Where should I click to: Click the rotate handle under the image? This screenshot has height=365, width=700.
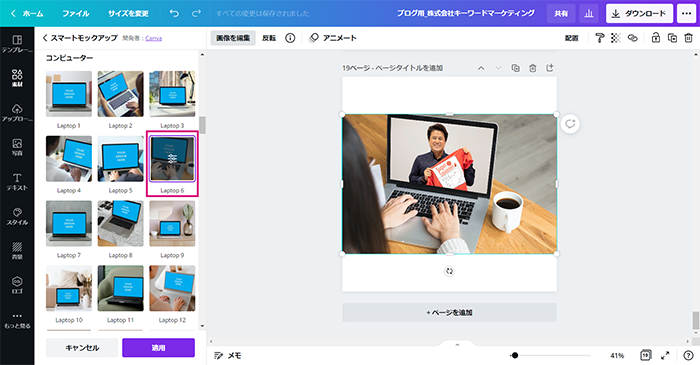pyautogui.click(x=449, y=271)
